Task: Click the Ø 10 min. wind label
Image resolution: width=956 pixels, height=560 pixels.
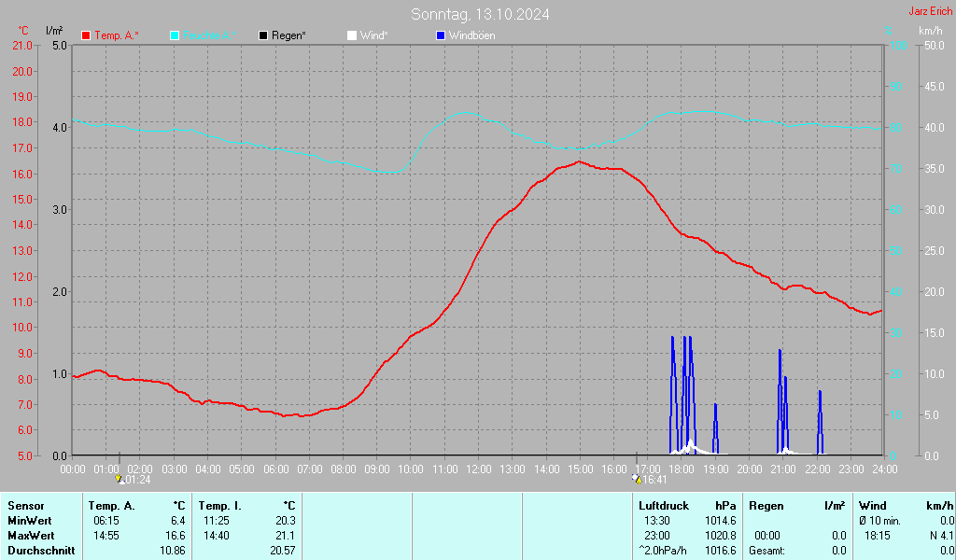Action: [x=879, y=521]
